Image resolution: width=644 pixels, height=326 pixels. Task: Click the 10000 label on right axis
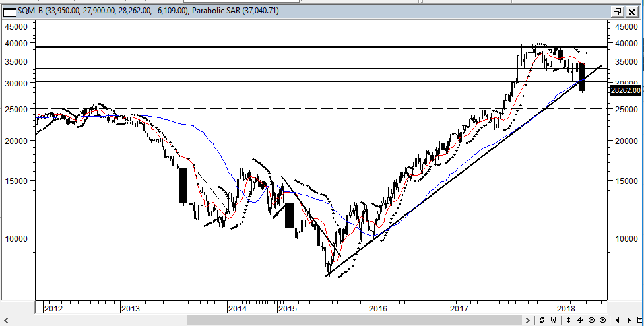coord(627,238)
